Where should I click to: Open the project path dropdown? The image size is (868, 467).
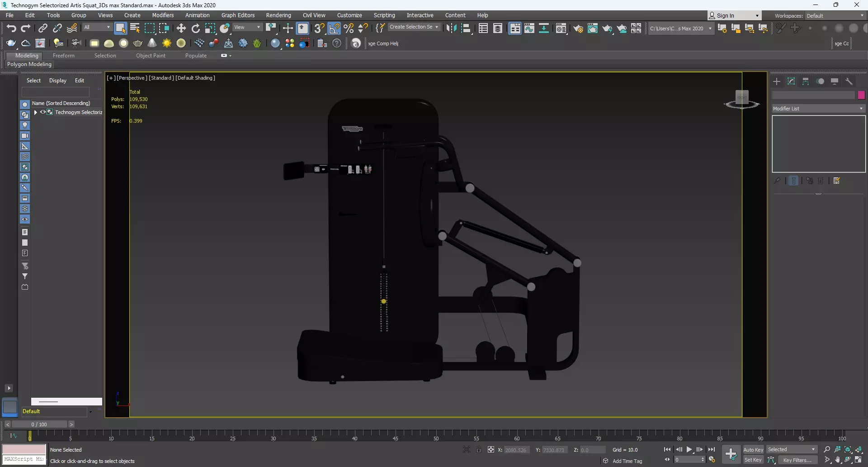(x=681, y=29)
